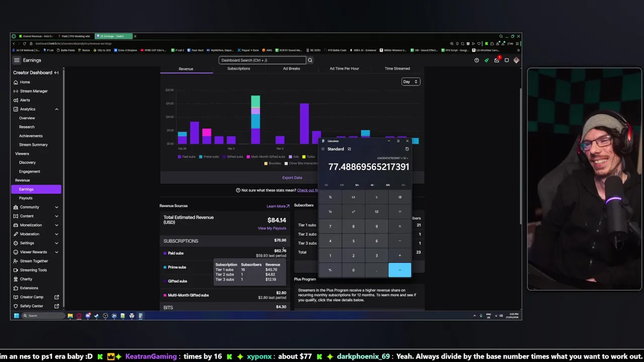Click calculator CE key

point(353,197)
